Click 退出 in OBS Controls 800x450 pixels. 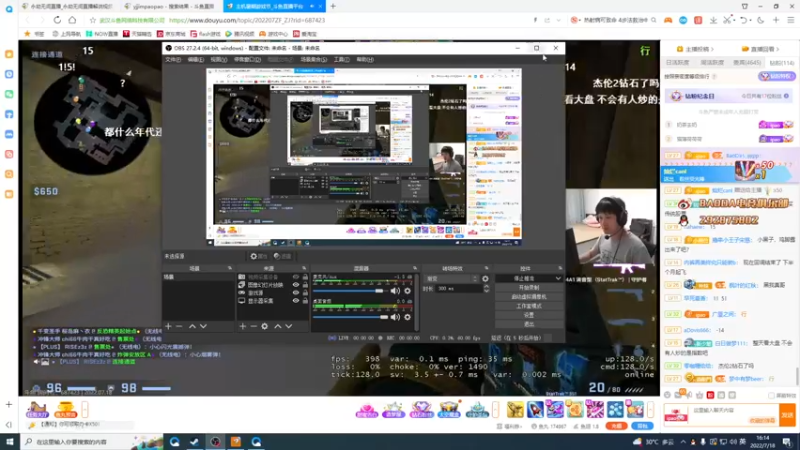(529, 324)
